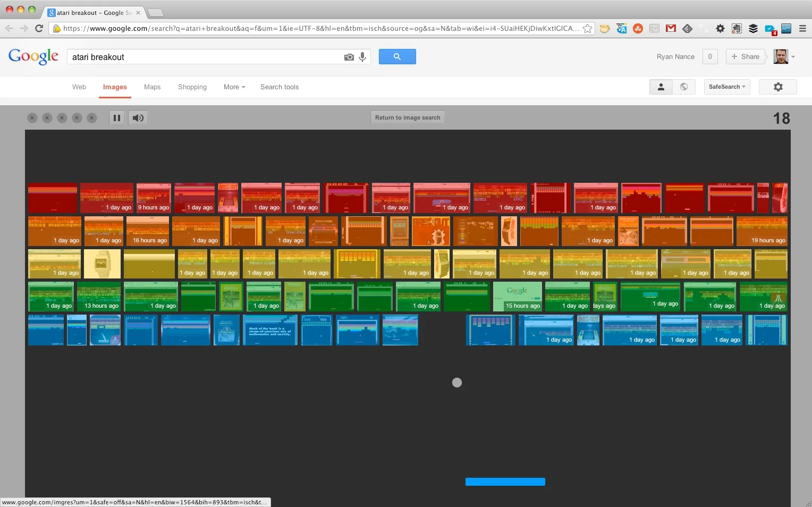Click green brick labeled 13 hours ago
812x507 pixels.
point(99,297)
